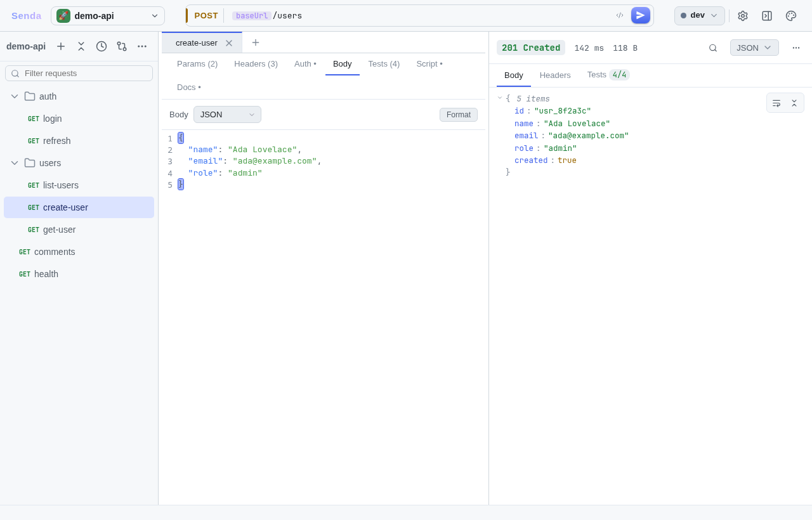Click "ada@example.com" value in response
This screenshot has height=520, width=812.
[589, 136]
